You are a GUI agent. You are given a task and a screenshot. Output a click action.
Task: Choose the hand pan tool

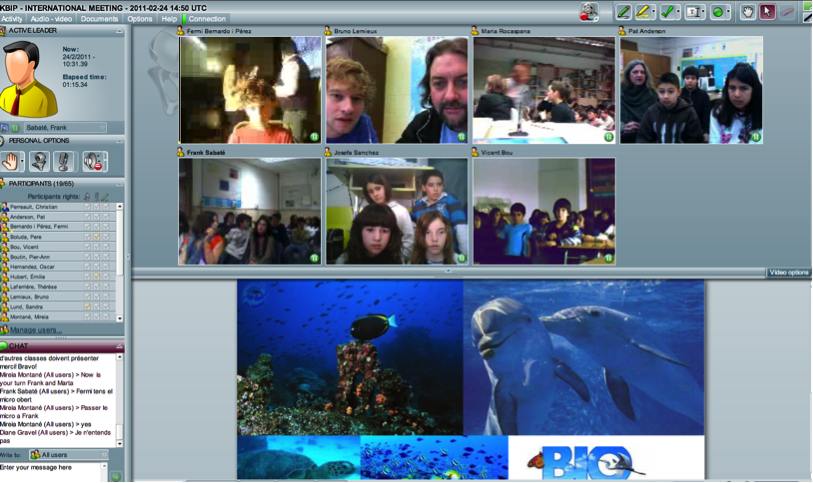click(x=746, y=12)
